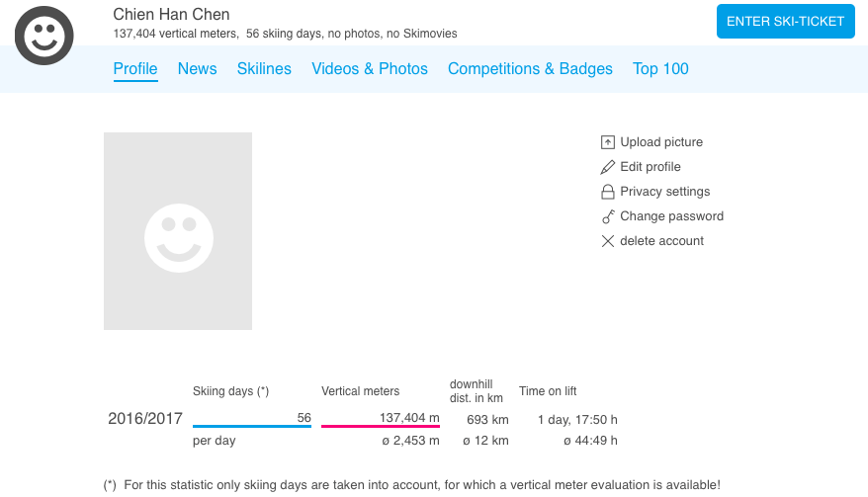
Task: Open Privacy settings link
Action: tap(665, 192)
